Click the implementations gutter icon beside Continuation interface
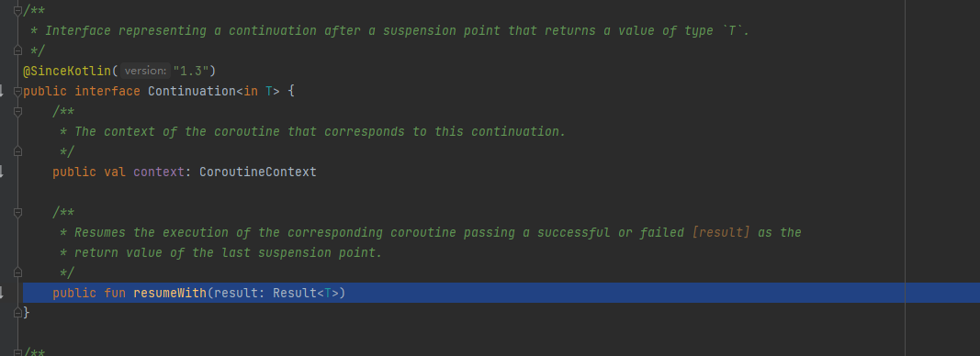Screen dimensions: 980x356 pyautogui.click(x=2, y=91)
